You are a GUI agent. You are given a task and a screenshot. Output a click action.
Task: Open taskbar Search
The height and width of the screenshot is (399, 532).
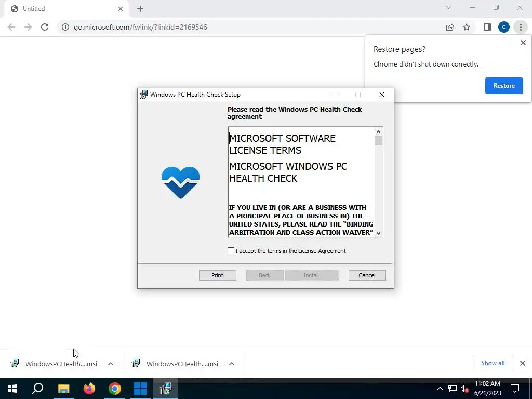[x=37, y=389]
